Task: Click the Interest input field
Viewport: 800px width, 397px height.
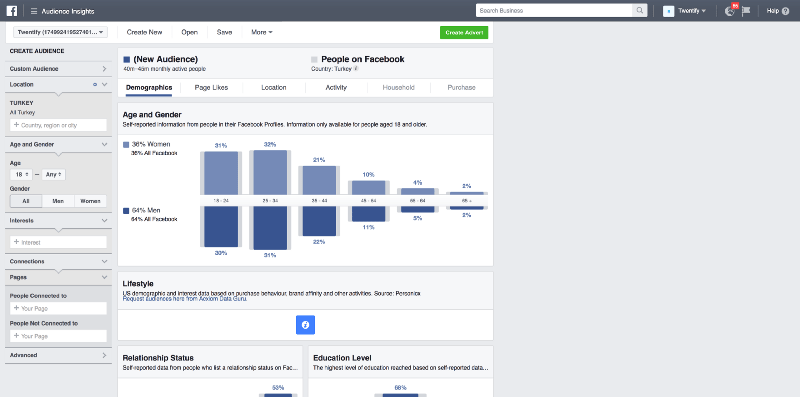Action: tap(59, 242)
